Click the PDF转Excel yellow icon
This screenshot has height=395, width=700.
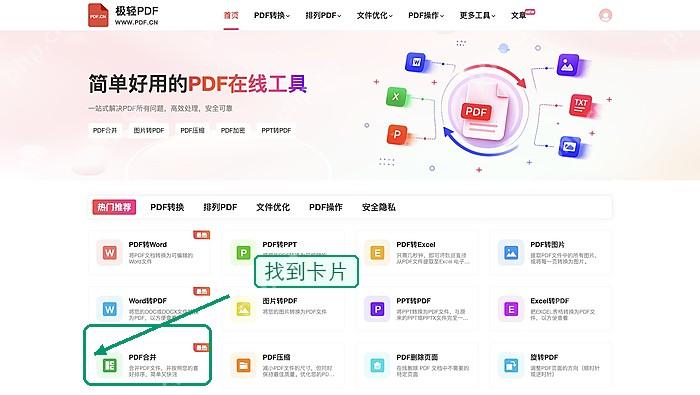[x=377, y=253]
